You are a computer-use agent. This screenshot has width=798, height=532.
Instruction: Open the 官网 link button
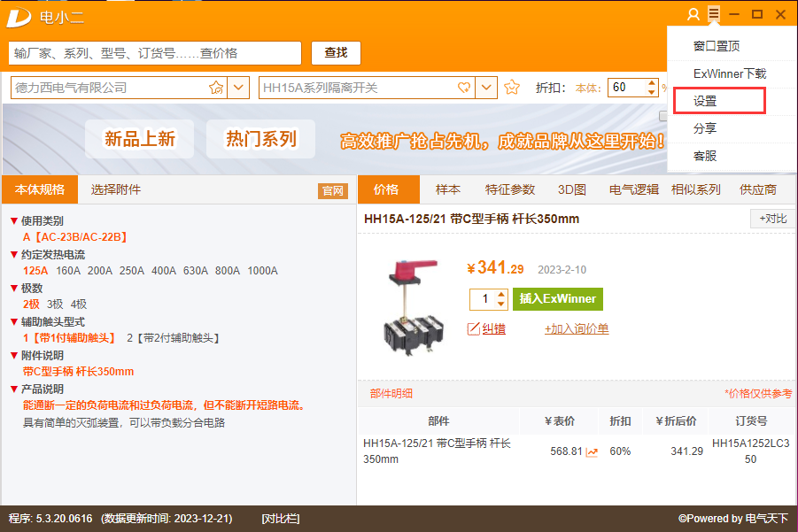(333, 190)
